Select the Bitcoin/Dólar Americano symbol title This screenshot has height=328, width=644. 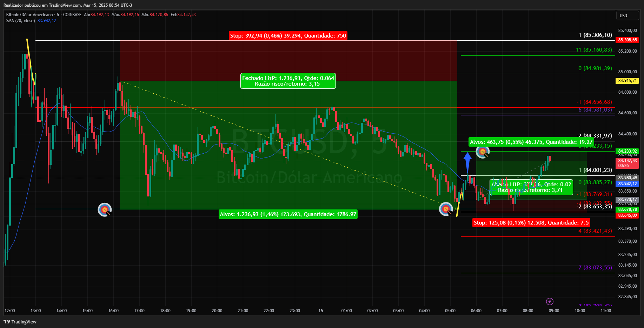[29, 15]
